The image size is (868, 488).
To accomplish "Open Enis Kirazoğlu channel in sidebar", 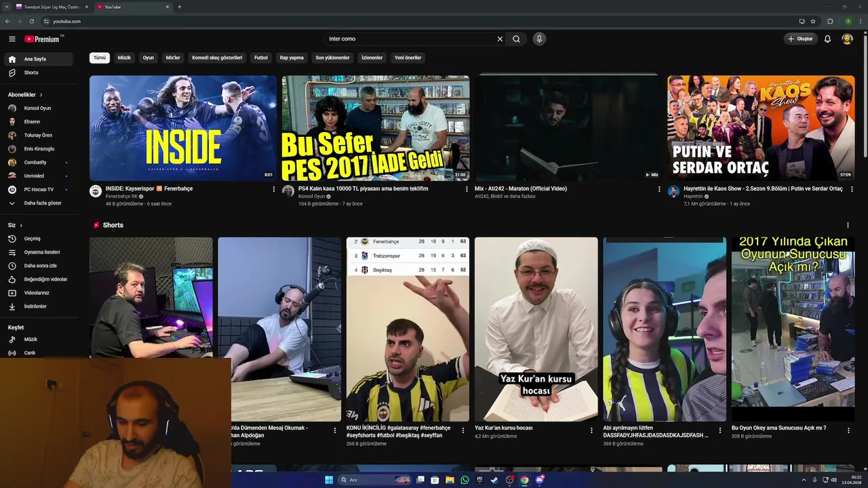I will click(x=38, y=148).
